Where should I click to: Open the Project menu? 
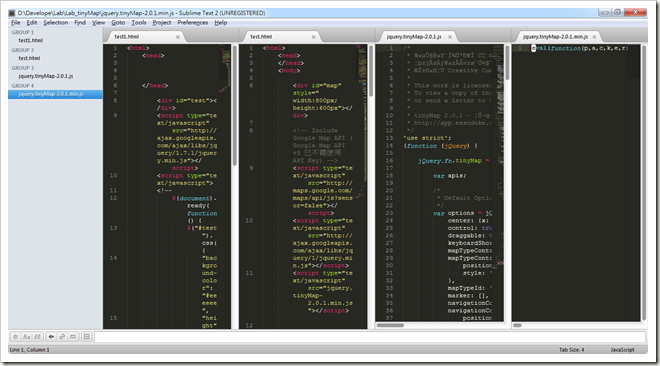click(x=162, y=23)
